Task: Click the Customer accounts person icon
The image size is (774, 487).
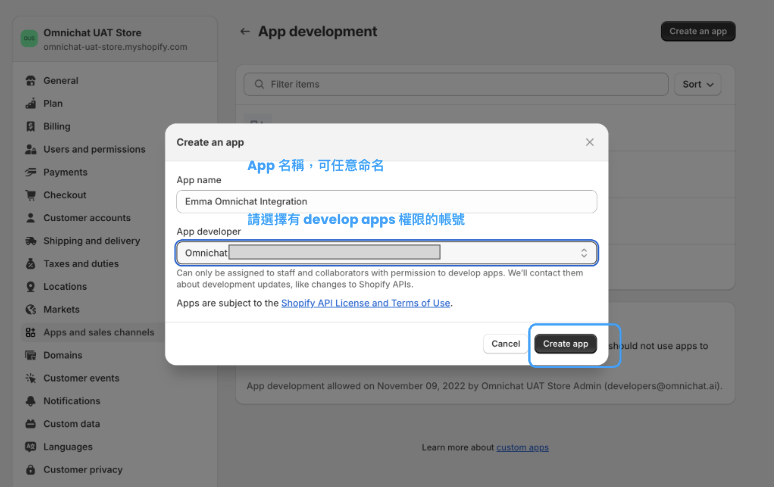Action: (x=31, y=218)
